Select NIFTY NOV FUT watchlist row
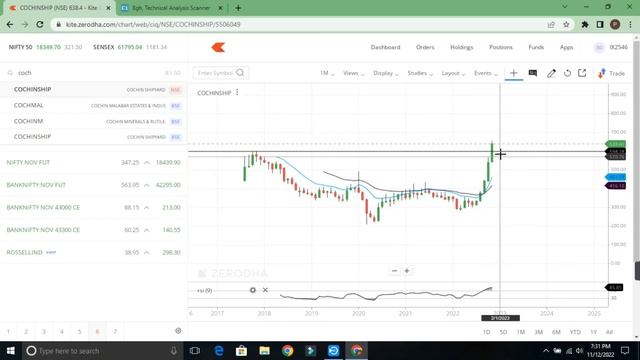 [x=94, y=162]
